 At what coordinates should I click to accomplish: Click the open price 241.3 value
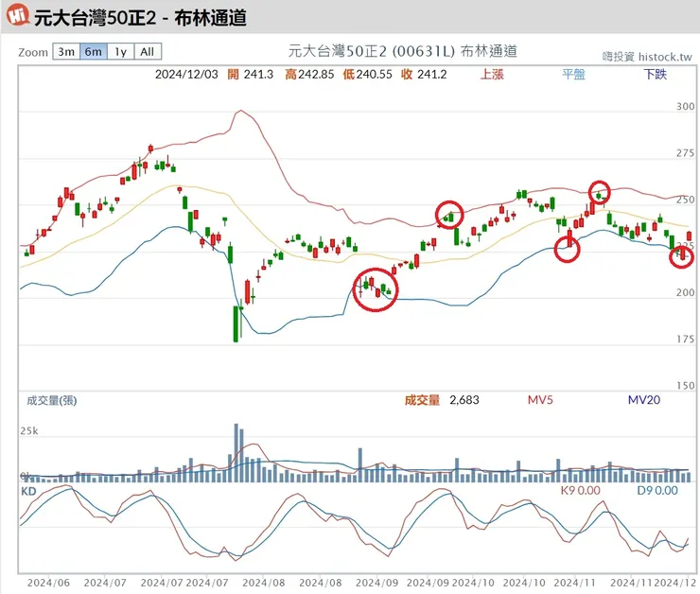click(258, 74)
